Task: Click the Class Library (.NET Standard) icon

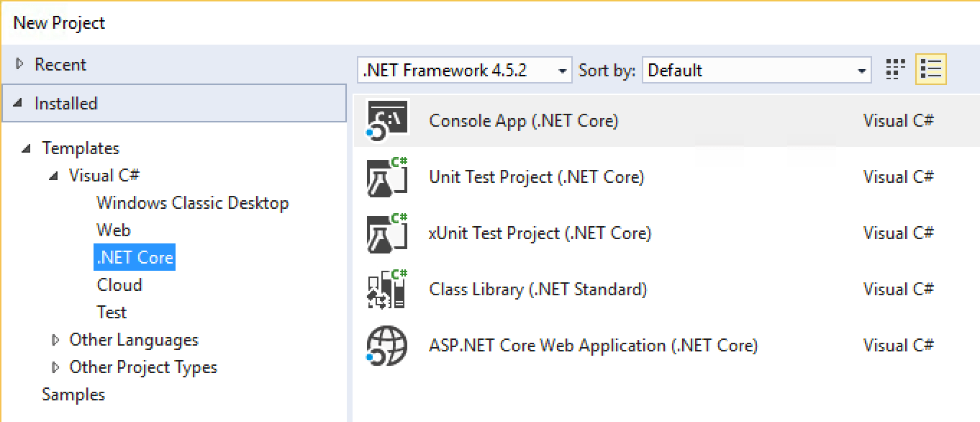Action: tap(386, 289)
